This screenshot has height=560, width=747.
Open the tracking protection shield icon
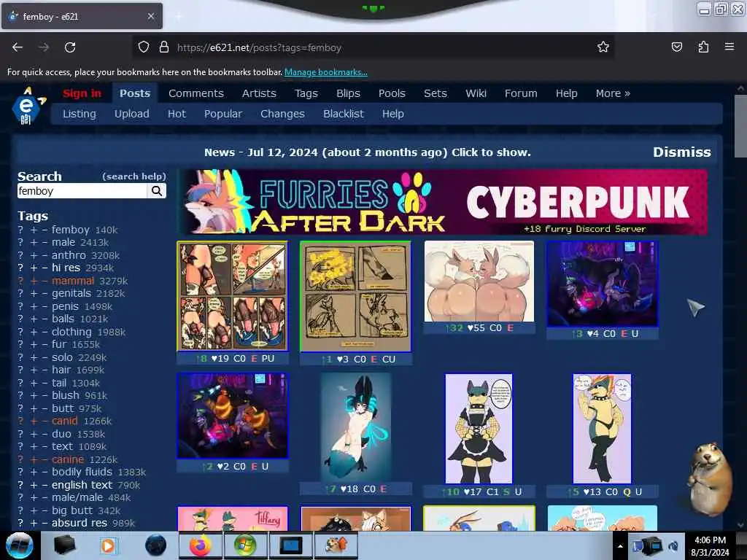pos(144,47)
